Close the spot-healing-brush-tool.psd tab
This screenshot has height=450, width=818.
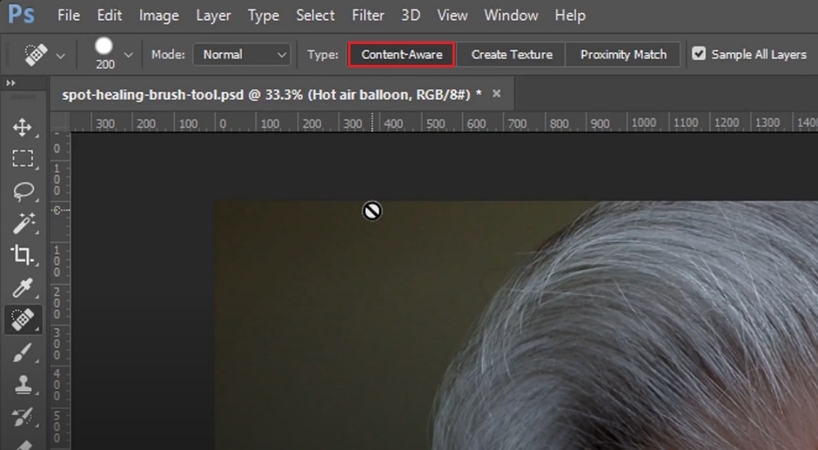[496, 93]
